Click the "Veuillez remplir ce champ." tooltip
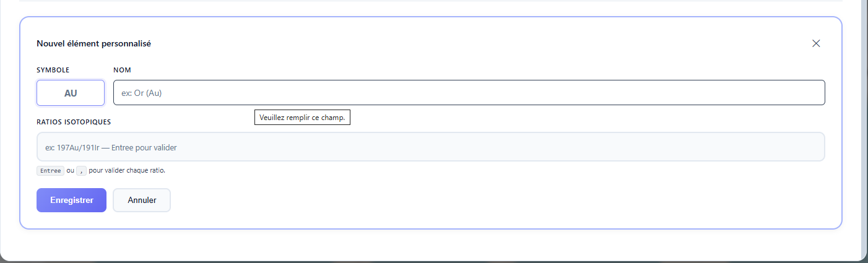This screenshot has width=868, height=263. pos(302,117)
